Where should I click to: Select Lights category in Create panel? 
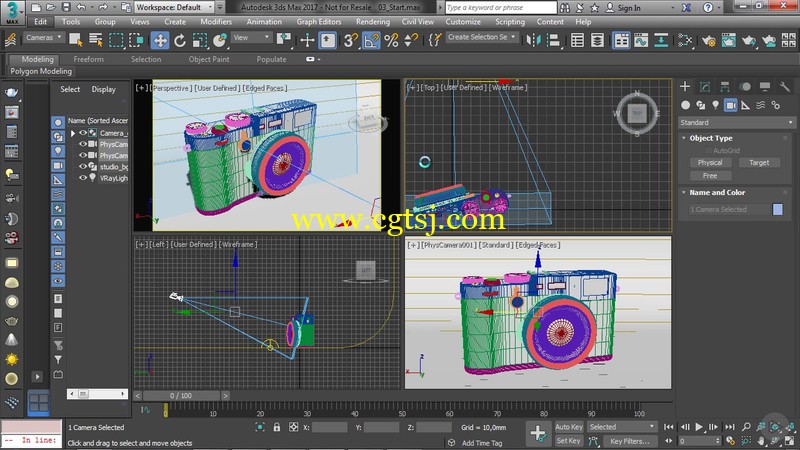coord(715,105)
